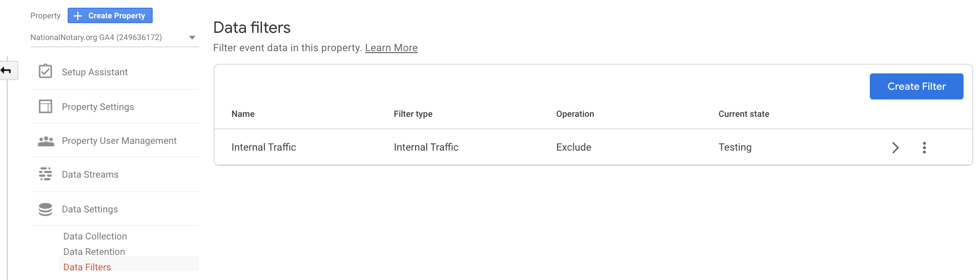Click the Data Streams icon
The image size is (980, 280).
[x=45, y=174]
